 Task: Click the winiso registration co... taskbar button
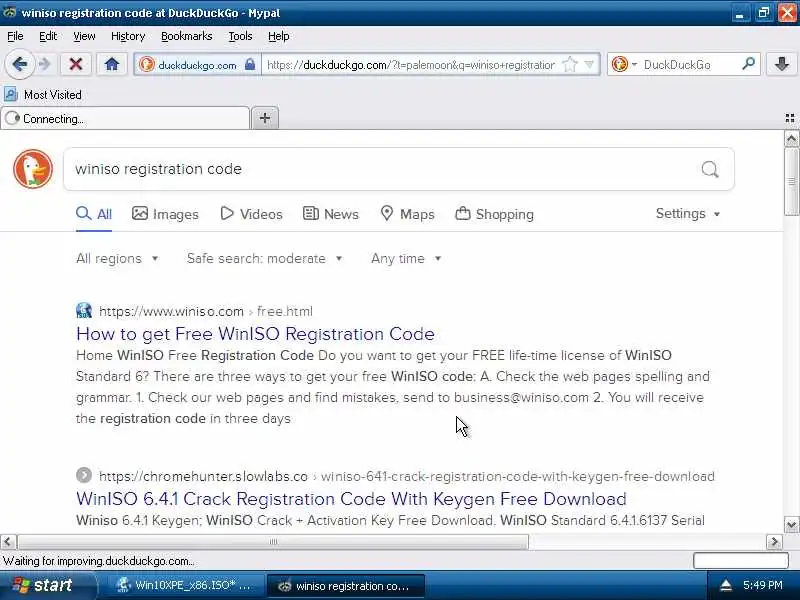345,586
